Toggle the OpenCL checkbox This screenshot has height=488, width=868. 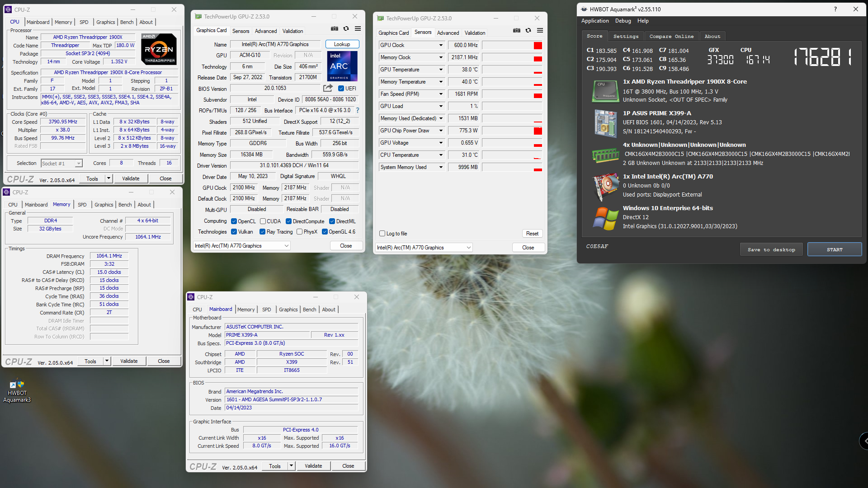[234, 221]
